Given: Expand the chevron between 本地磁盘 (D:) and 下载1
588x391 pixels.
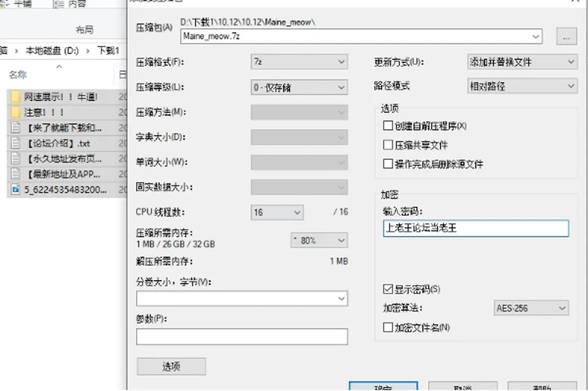Looking at the screenshot, I should tap(88, 51).
